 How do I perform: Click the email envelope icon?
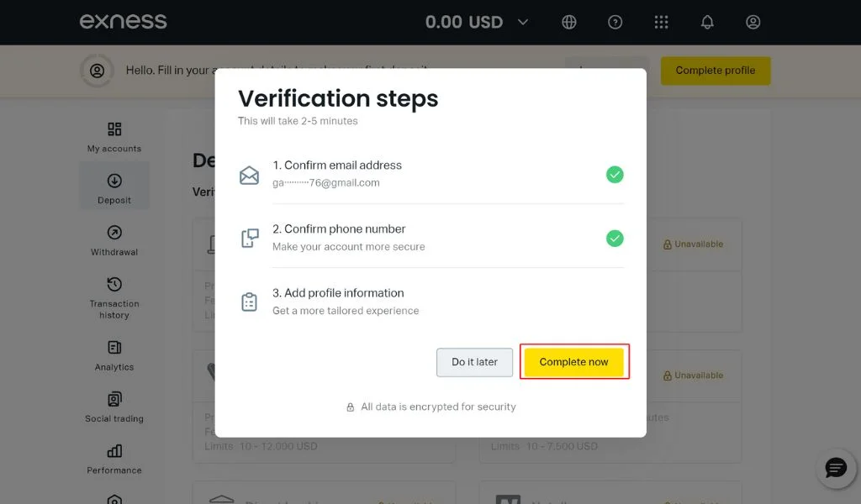click(x=249, y=175)
